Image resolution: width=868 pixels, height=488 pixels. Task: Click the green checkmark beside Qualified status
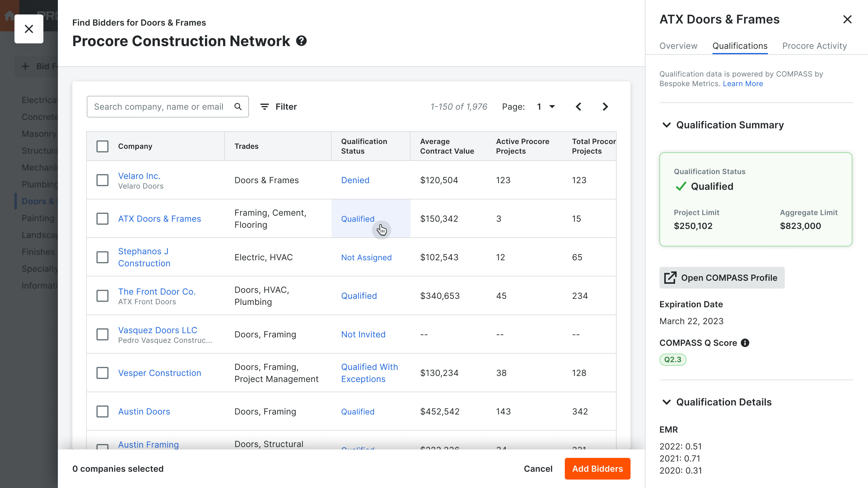pos(681,186)
